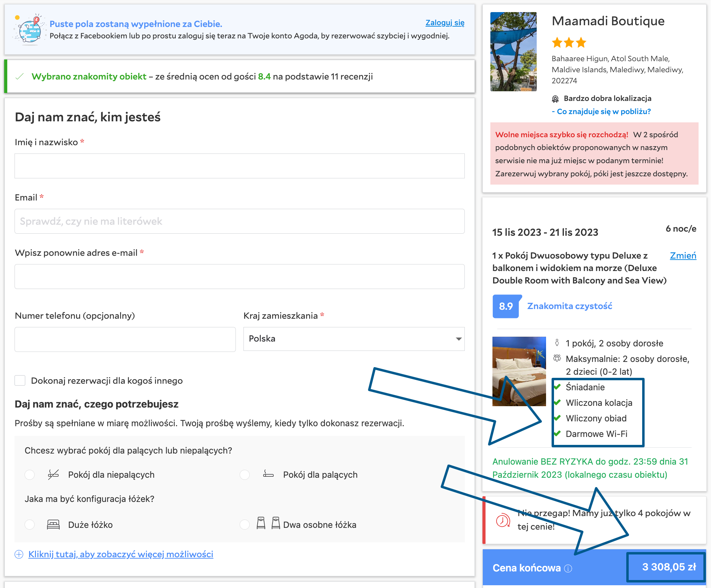Click the info icon beside Cena końcowa
The height and width of the screenshot is (588, 711).
point(568,568)
